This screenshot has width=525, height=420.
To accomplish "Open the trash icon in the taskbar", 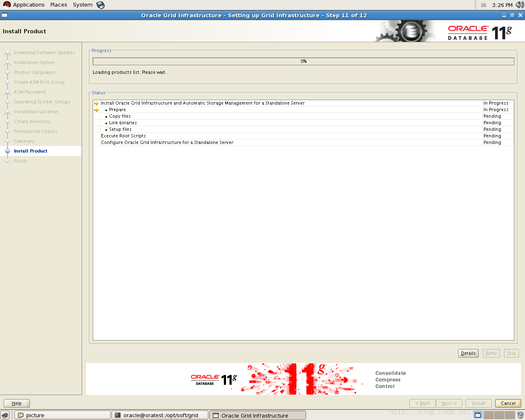I will [x=520, y=415].
